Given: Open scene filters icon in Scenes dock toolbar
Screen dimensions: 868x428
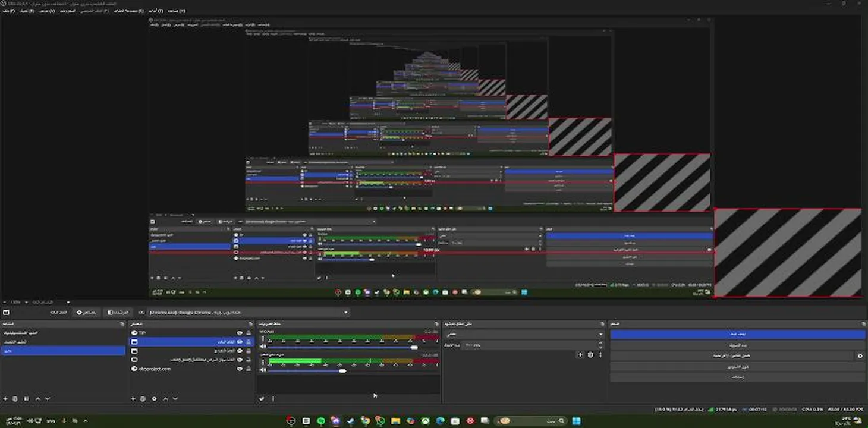Looking at the screenshot, I should [x=26, y=399].
